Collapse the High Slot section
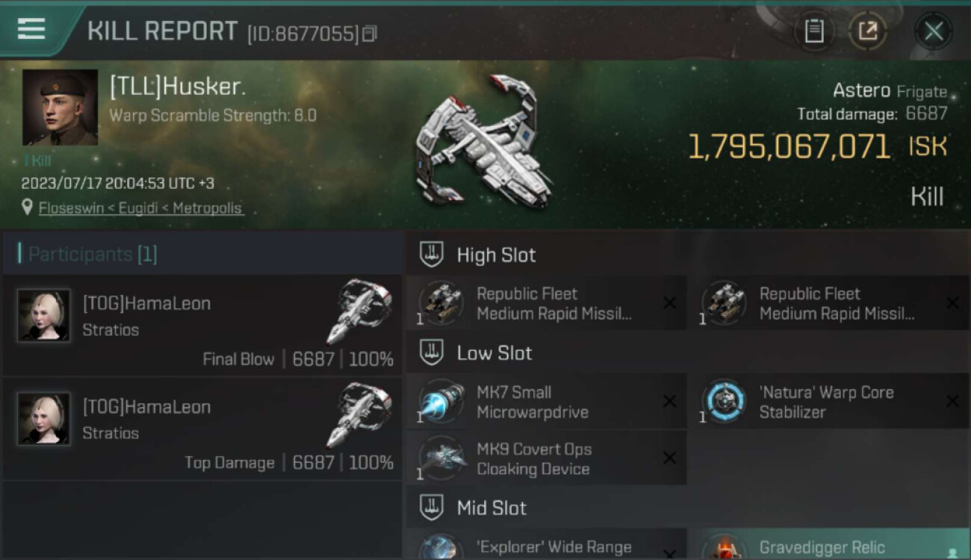 [431, 255]
